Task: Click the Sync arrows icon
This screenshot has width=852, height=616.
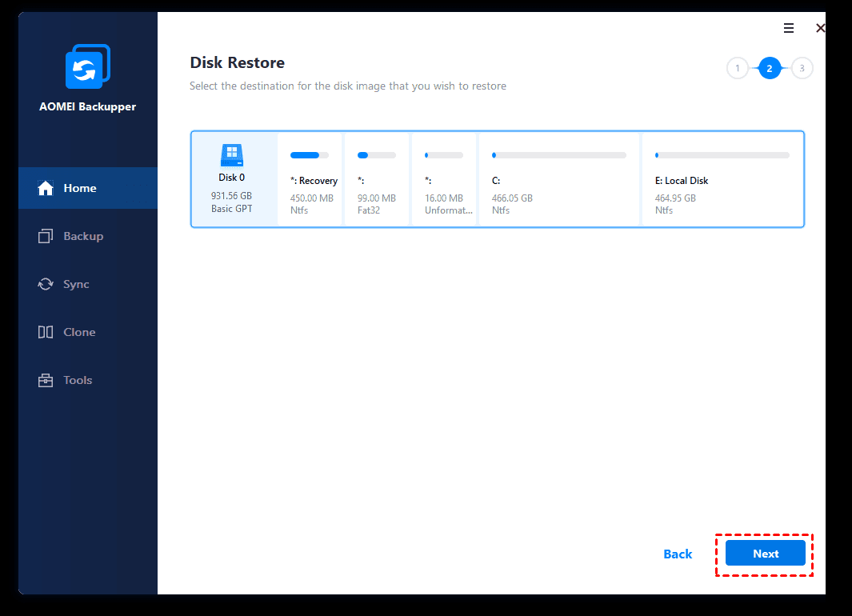Action: click(46, 284)
